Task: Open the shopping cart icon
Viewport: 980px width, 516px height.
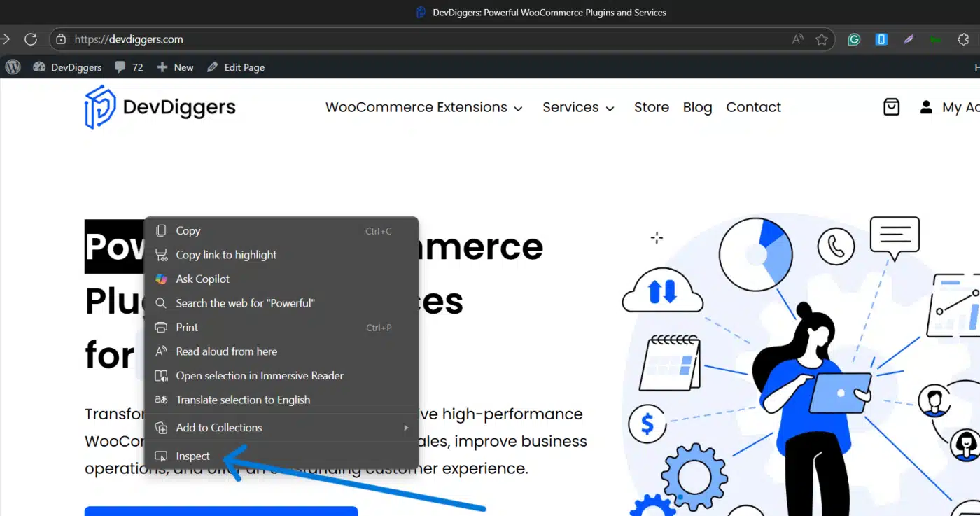Action: tap(891, 106)
